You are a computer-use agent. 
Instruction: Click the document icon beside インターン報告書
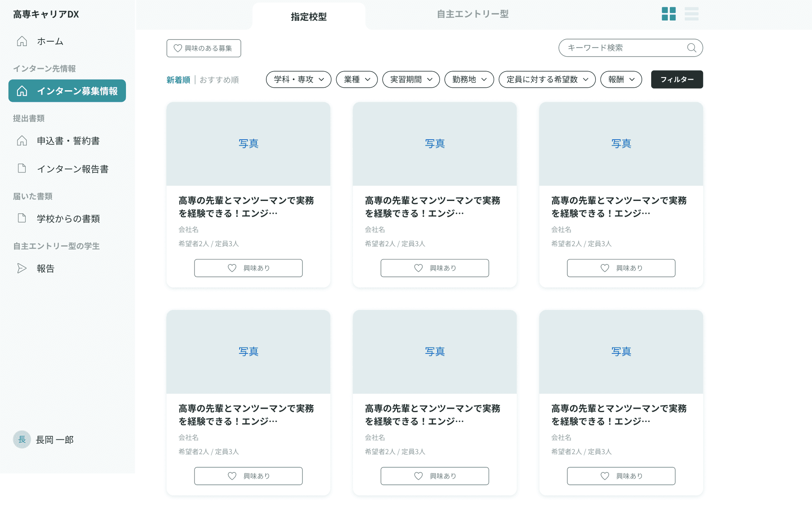click(x=22, y=169)
